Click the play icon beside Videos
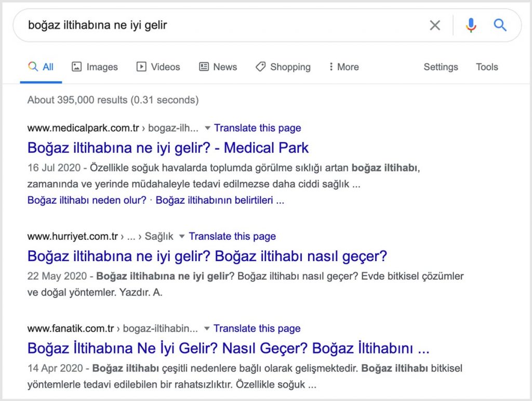 pyautogui.click(x=141, y=67)
